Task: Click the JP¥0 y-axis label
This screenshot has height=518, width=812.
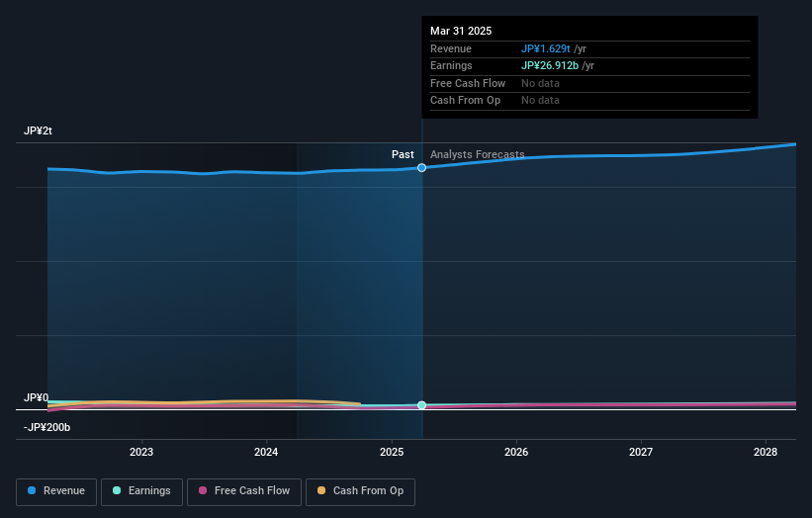Action: 36,397
